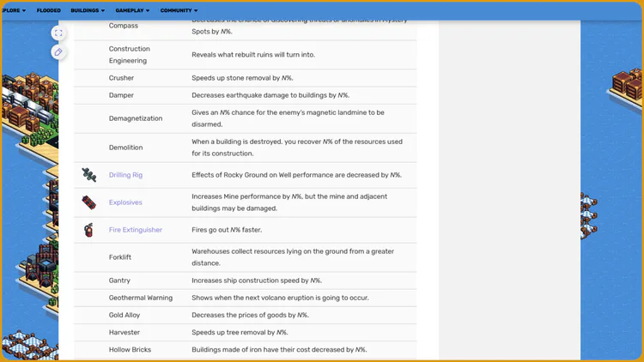Image resolution: width=644 pixels, height=362 pixels.
Task: Expand the Gameplay dropdown menu
Action: [132, 10]
